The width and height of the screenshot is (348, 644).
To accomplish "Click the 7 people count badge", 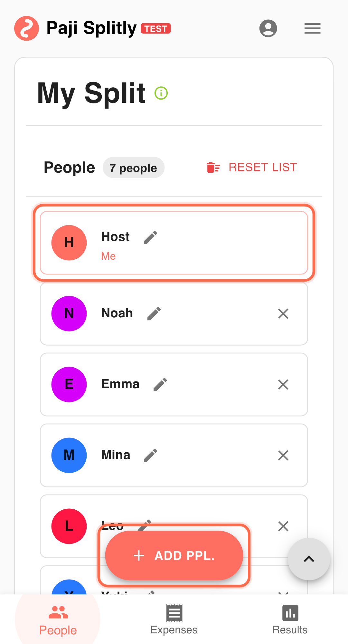I will [x=133, y=168].
